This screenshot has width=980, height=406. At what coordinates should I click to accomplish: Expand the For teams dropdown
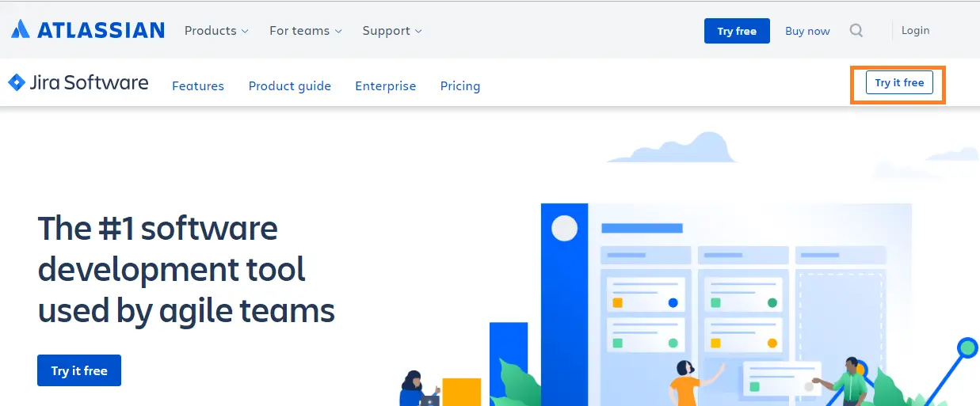coord(306,31)
